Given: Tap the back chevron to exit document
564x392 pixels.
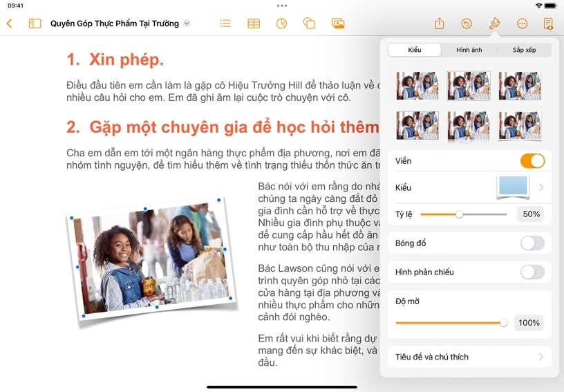Looking at the screenshot, I should click(9, 24).
